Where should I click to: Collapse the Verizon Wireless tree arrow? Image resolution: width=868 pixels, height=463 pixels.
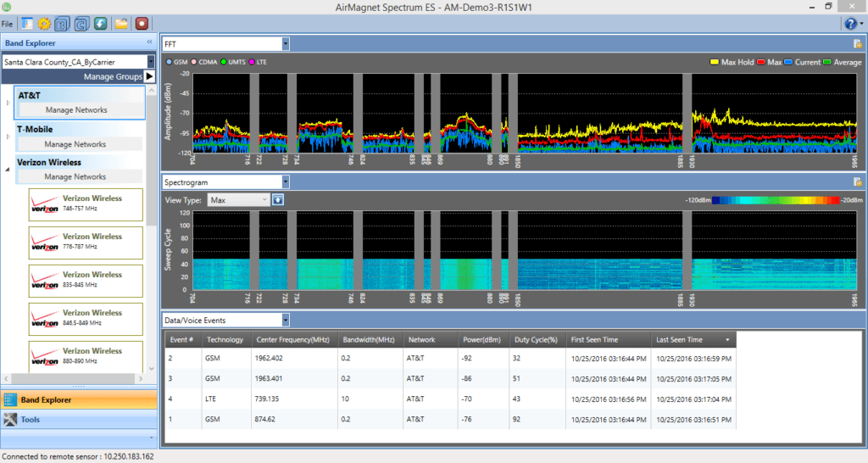point(8,170)
